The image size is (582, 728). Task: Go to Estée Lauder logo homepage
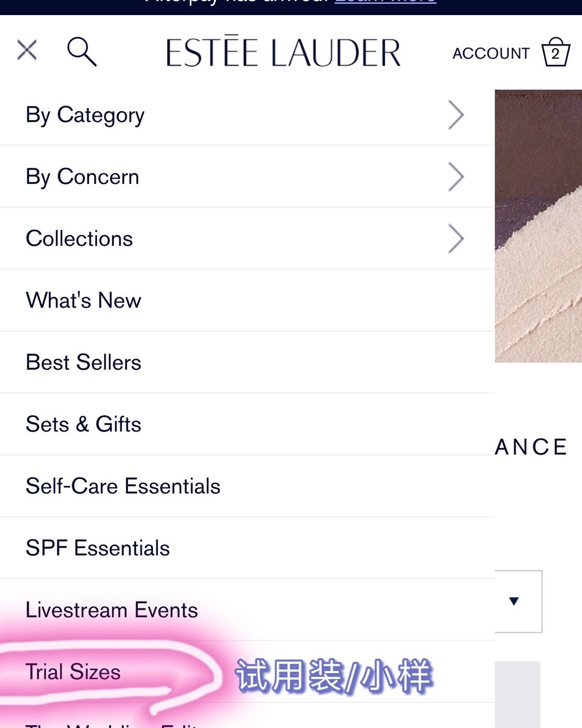click(283, 52)
